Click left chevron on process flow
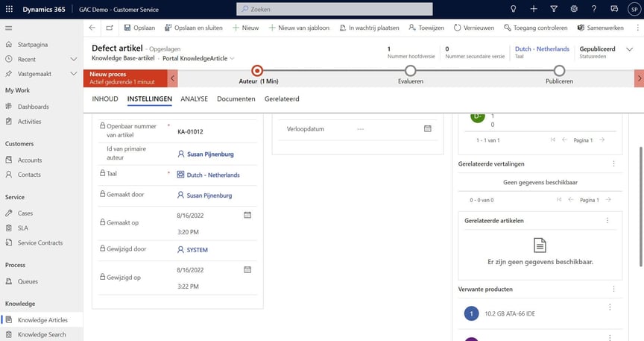Viewport: 644px width, 341px height. click(172, 78)
